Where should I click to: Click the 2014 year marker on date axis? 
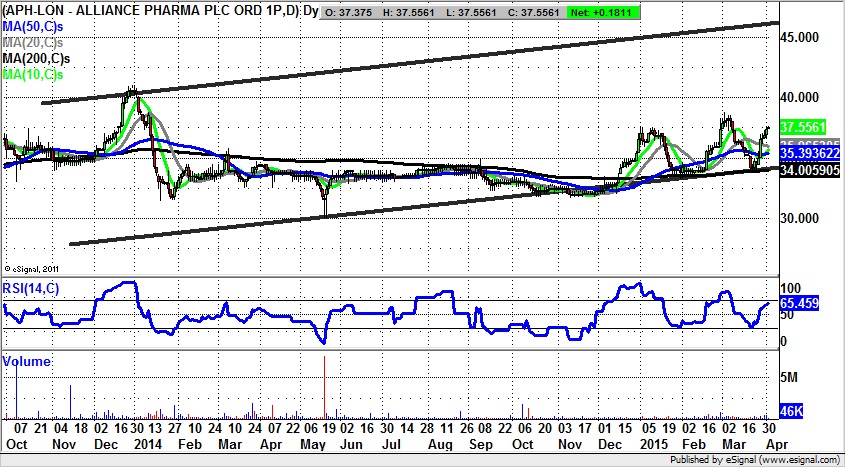pyautogui.click(x=148, y=441)
